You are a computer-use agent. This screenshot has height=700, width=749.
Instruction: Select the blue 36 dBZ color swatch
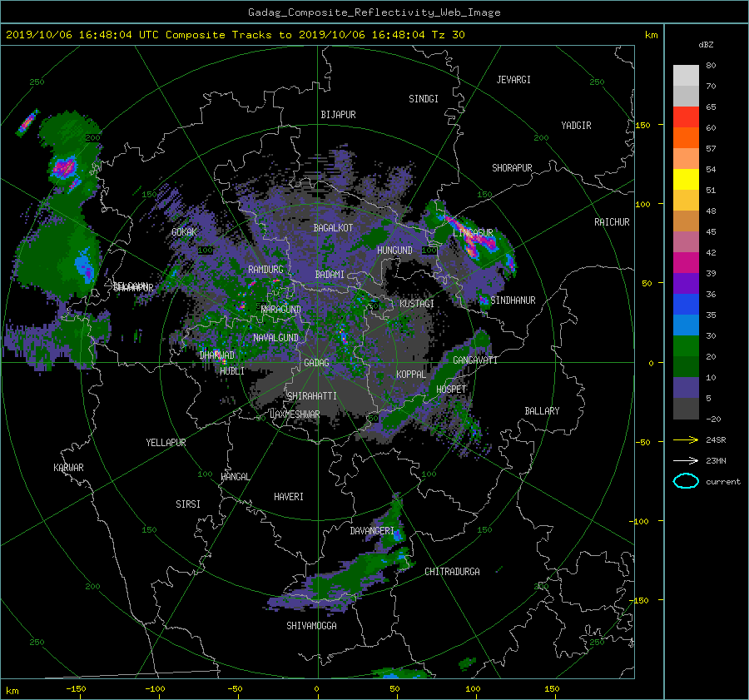coord(686,304)
